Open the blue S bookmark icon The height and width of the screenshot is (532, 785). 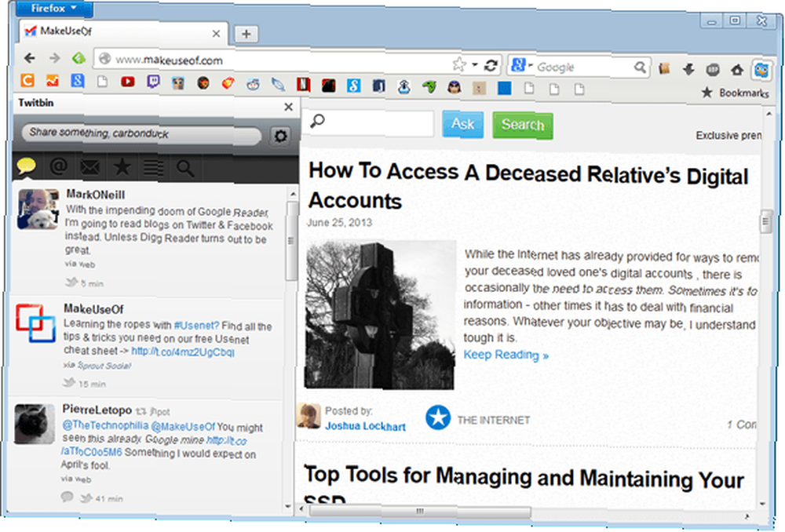click(x=353, y=86)
